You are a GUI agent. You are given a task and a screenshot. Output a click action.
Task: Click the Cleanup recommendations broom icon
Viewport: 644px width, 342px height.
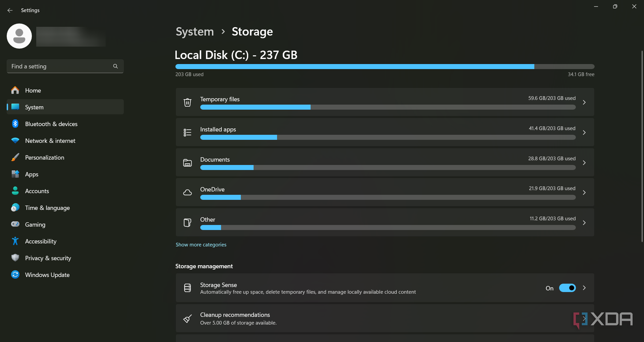coord(187,319)
